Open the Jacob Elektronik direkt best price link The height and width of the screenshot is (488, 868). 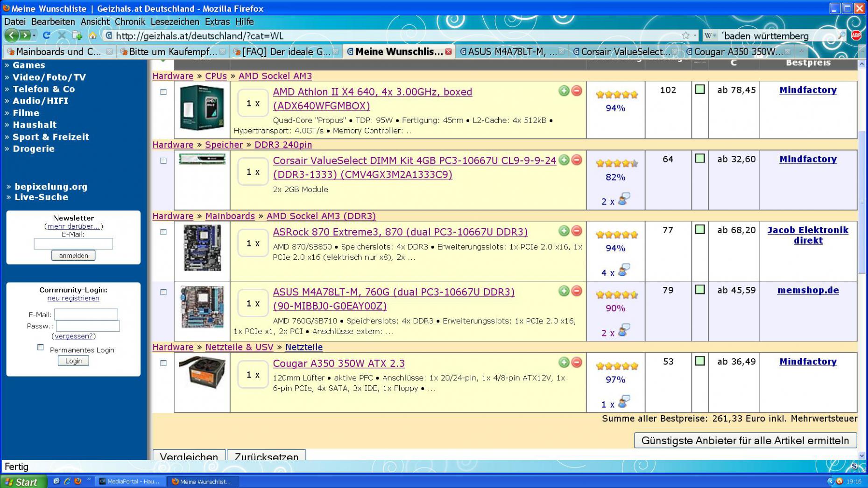[808, 235]
